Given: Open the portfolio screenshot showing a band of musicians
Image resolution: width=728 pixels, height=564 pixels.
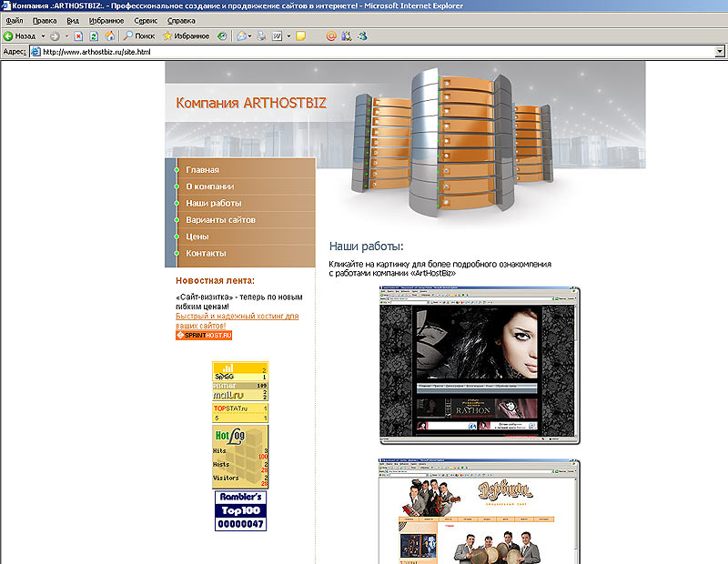Looking at the screenshot, I should tap(480, 511).
